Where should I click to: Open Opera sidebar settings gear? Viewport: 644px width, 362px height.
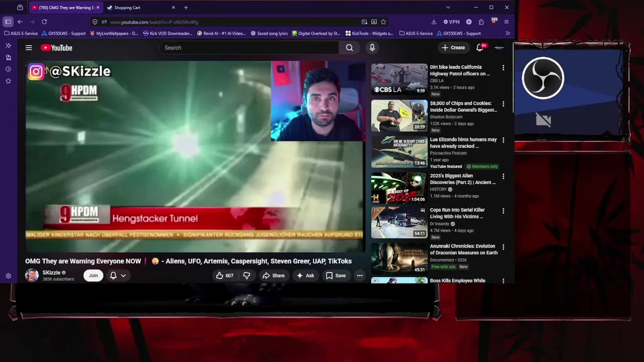point(8,276)
